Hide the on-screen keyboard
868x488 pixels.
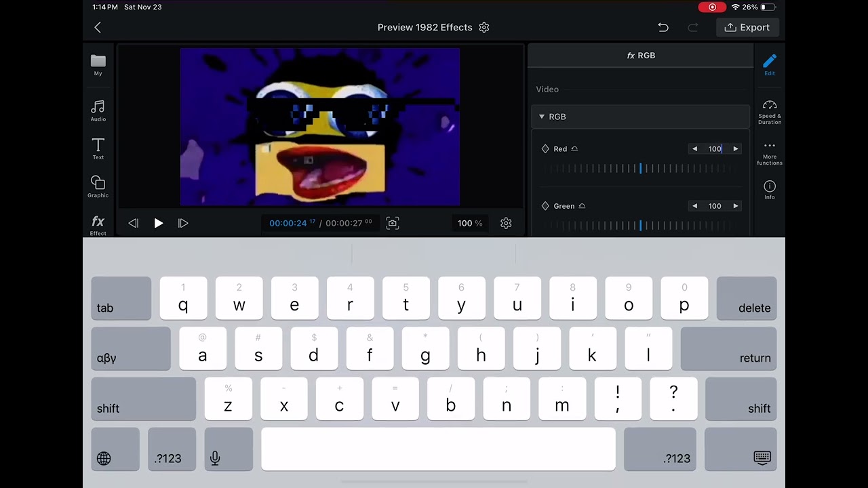pyautogui.click(x=741, y=449)
